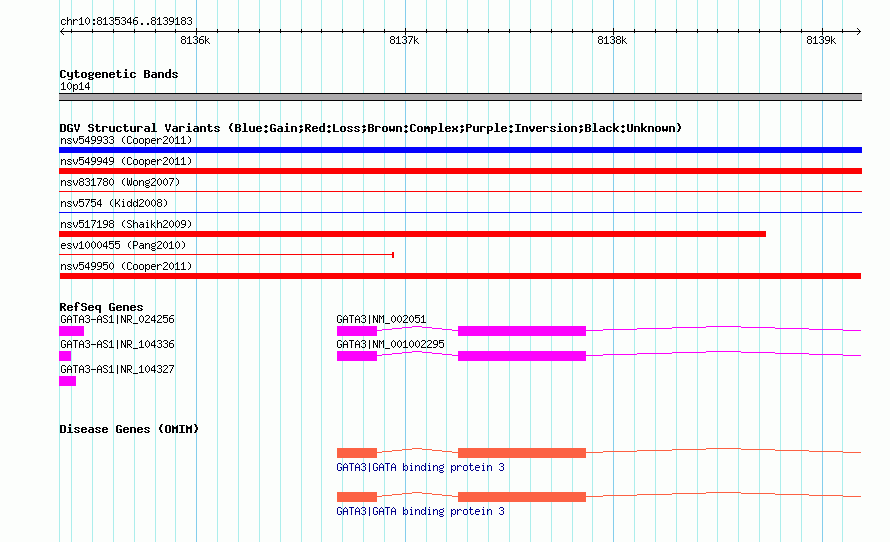This screenshot has width=890, height=542.
Task: Click the Disease Genes (OMIM) track title
Action: tap(129, 429)
